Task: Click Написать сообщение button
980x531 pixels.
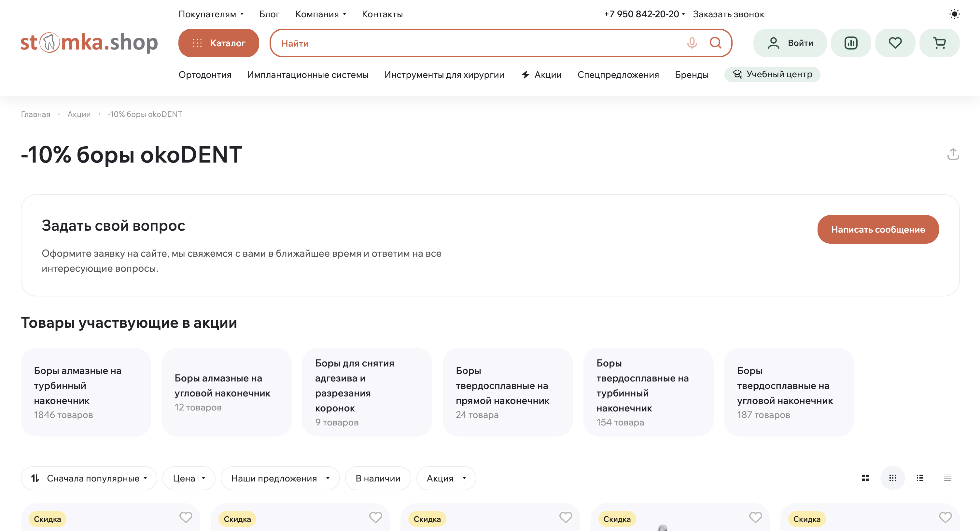Action: click(878, 229)
